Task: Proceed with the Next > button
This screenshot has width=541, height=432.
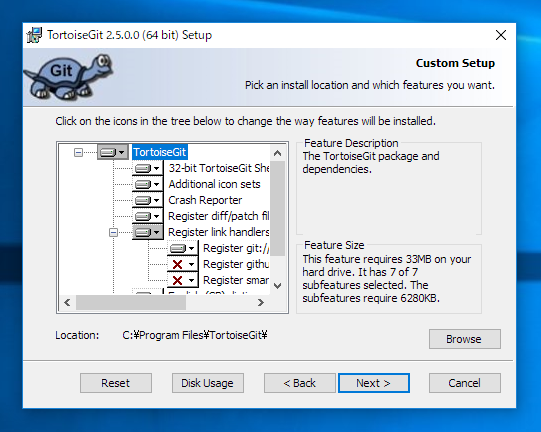Action: point(374,383)
